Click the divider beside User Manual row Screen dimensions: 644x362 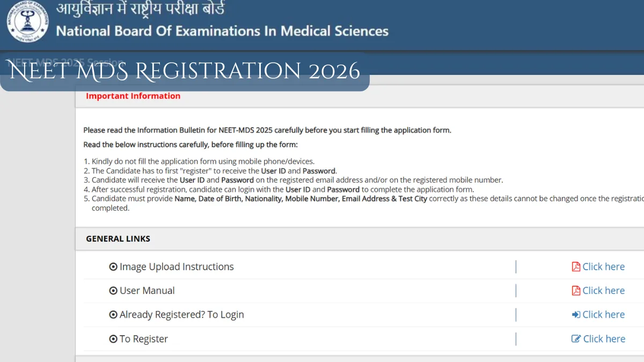(x=516, y=290)
